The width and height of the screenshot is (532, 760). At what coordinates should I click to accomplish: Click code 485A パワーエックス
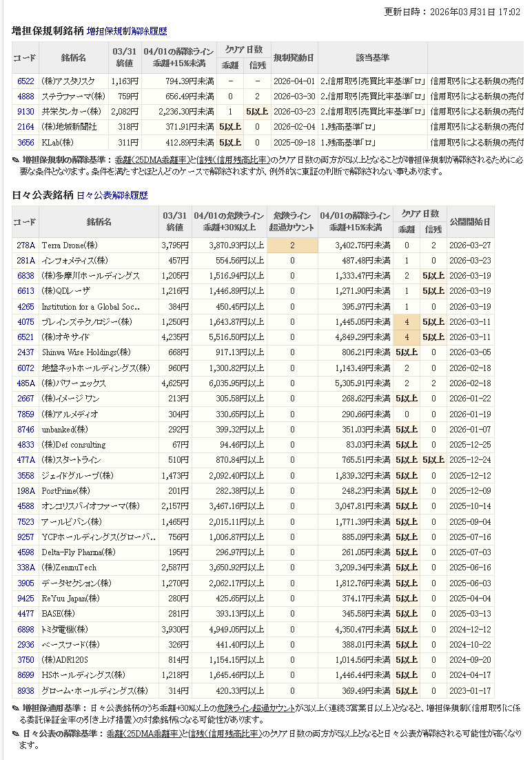pyautogui.click(x=25, y=383)
